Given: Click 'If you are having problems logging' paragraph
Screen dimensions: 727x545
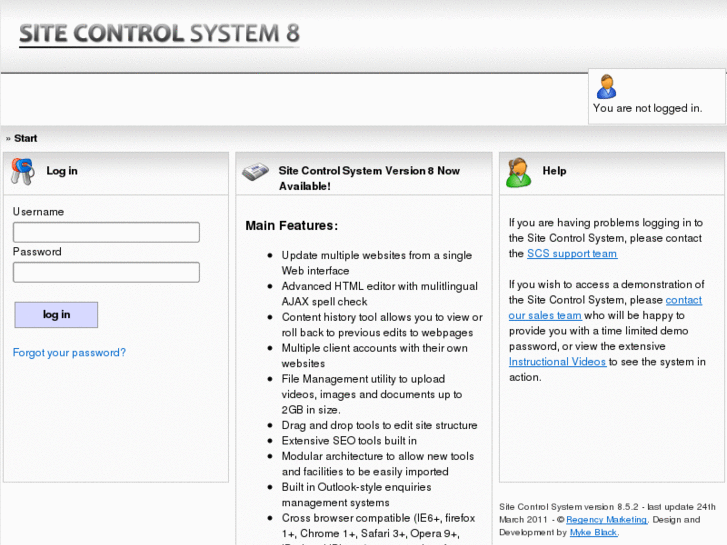Looking at the screenshot, I should tap(606, 238).
